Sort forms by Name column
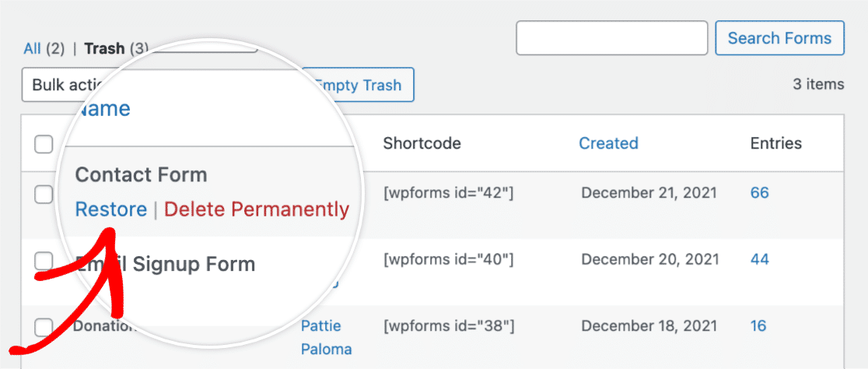Image resolution: width=868 pixels, height=369 pixels. (x=103, y=108)
